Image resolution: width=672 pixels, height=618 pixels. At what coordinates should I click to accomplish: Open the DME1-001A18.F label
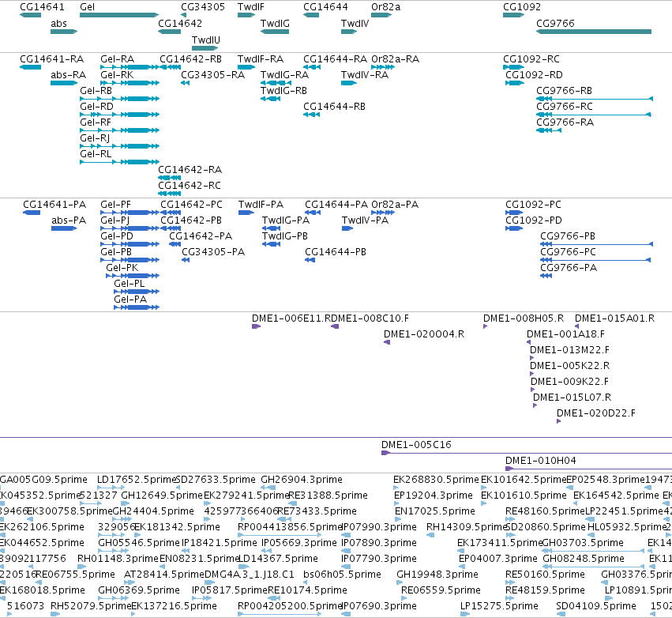(x=565, y=333)
